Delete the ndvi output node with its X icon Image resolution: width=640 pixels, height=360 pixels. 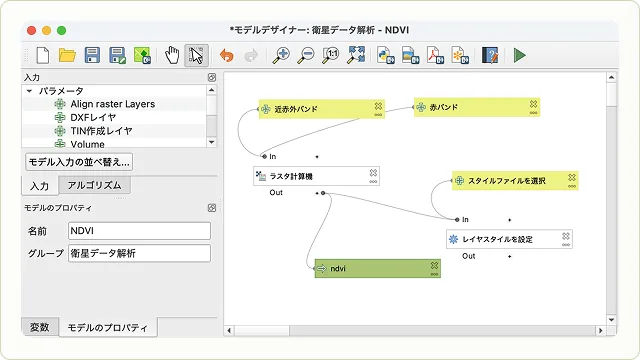pos(434,265)
